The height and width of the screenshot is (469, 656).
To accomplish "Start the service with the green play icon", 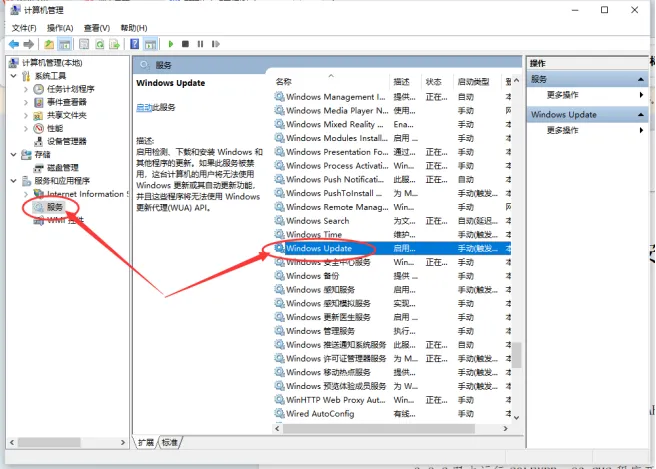I will pyautogui.click(x=171, y=44).
